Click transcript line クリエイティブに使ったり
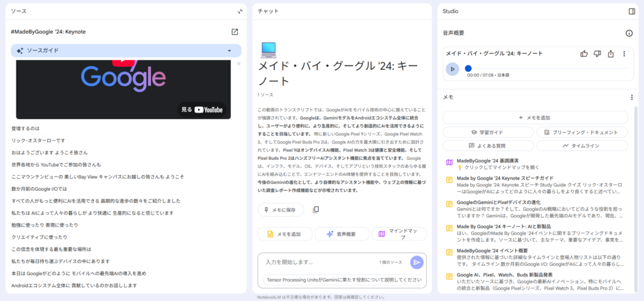644x301 pixels. point(39,237)
